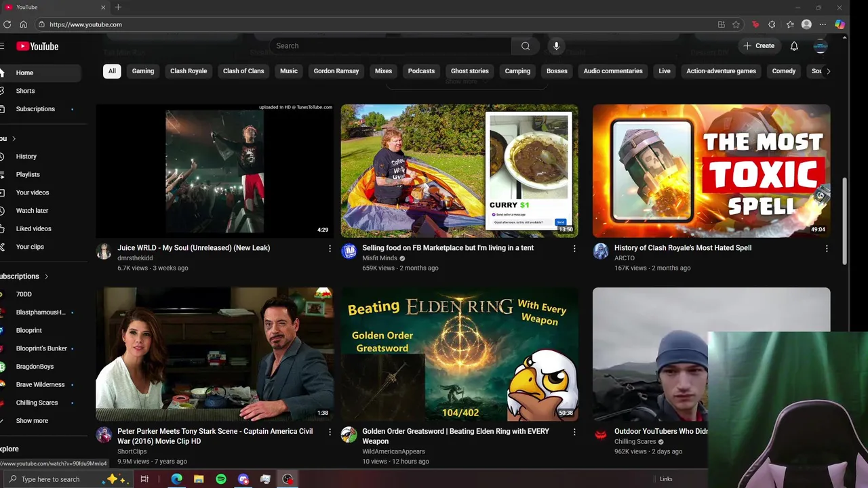Screen dimensions: 868x488
Task: Open browser Settings and more ellipsis
Action: coord(823,24)
